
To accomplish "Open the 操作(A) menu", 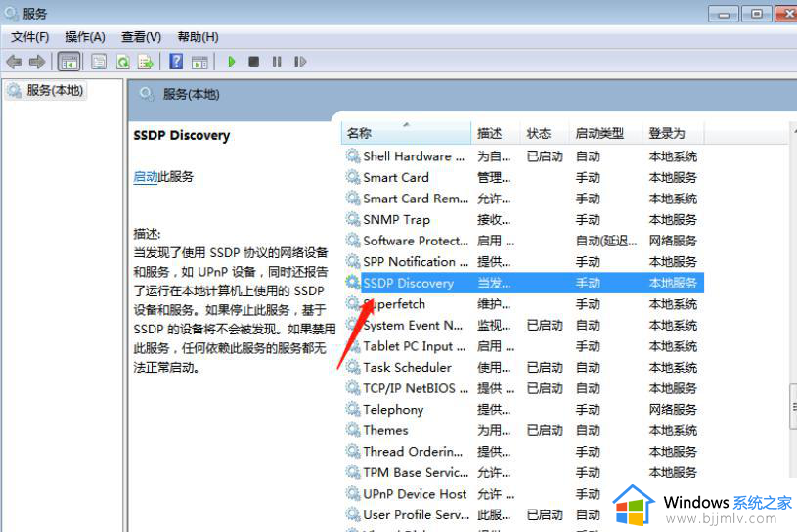I will click(x=85, y=37).
